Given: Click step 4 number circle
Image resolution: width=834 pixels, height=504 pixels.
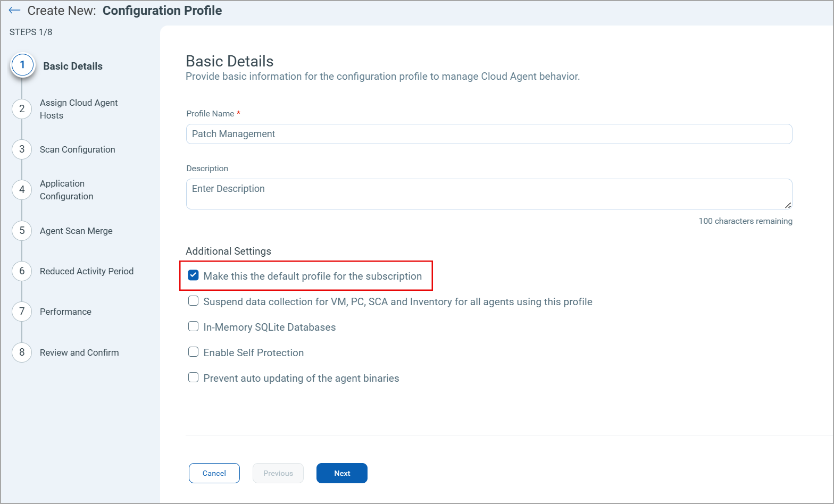Looking at the screenshot, I should (x=22, y=190).
